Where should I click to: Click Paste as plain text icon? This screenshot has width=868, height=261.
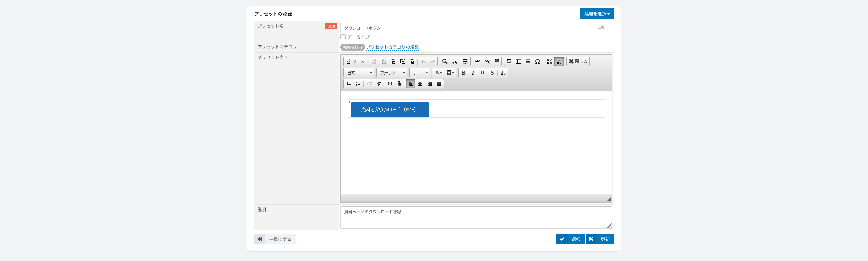coord(402,61)
